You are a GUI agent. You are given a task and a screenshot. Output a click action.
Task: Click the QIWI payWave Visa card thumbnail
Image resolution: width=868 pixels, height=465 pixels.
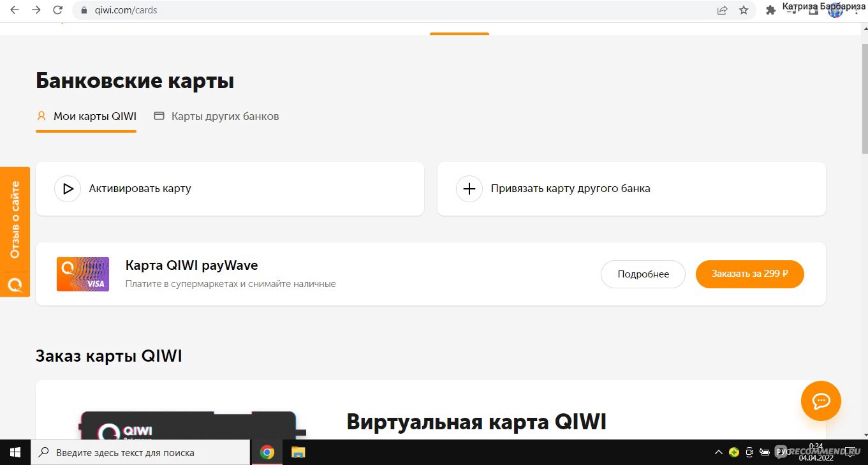pyautogui.click(x=83, y=274)
